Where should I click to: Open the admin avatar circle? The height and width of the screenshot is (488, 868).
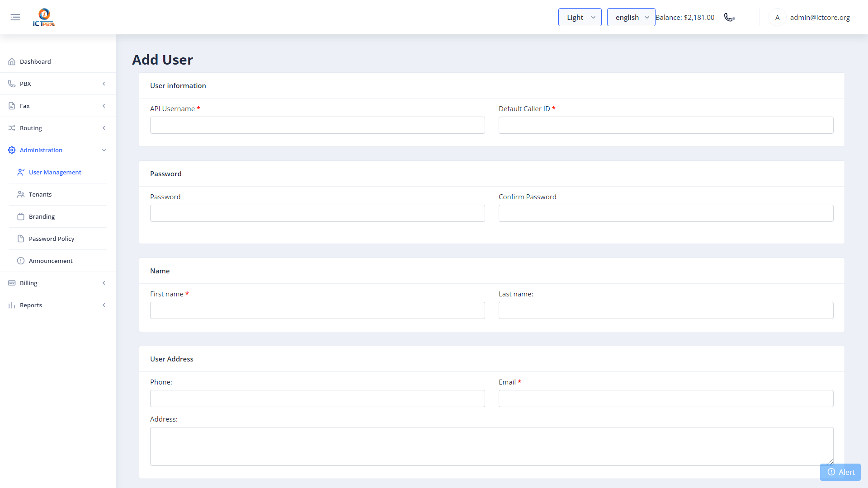click(x=777, y=17)
